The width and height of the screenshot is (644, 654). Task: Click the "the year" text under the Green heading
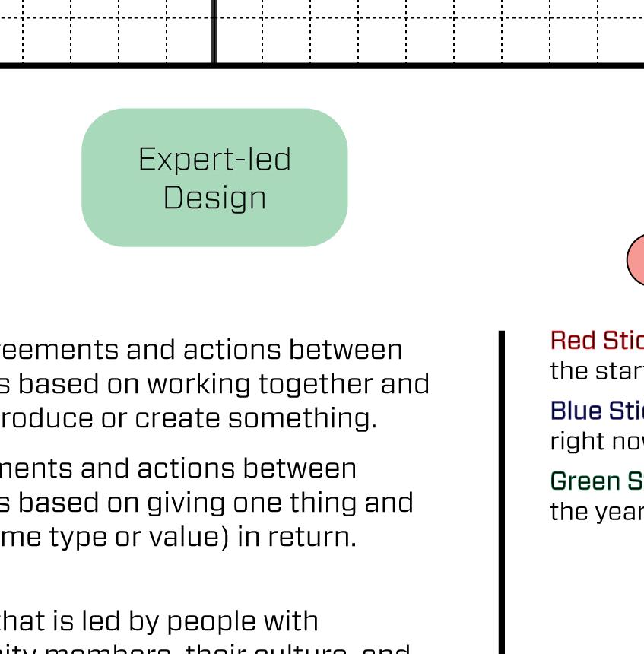tap(596, 511)
